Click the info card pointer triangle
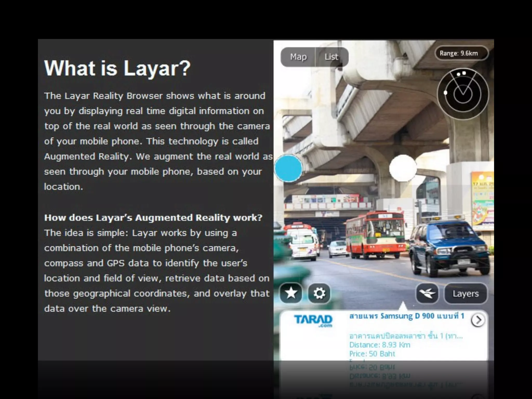 403,306
